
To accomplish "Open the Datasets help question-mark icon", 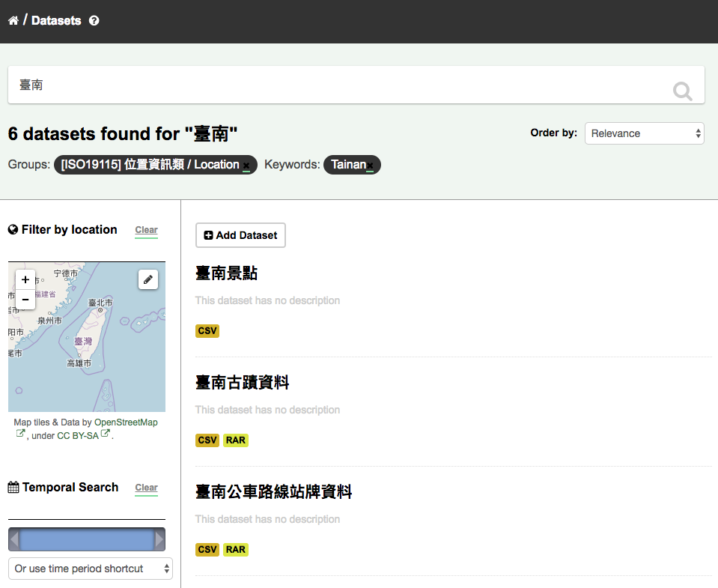I will pos(94,21).
